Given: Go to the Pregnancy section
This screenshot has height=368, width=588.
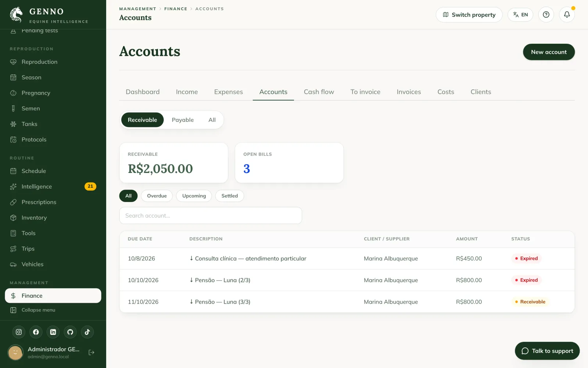Looking at the screenshot, I should coord(53,93).
